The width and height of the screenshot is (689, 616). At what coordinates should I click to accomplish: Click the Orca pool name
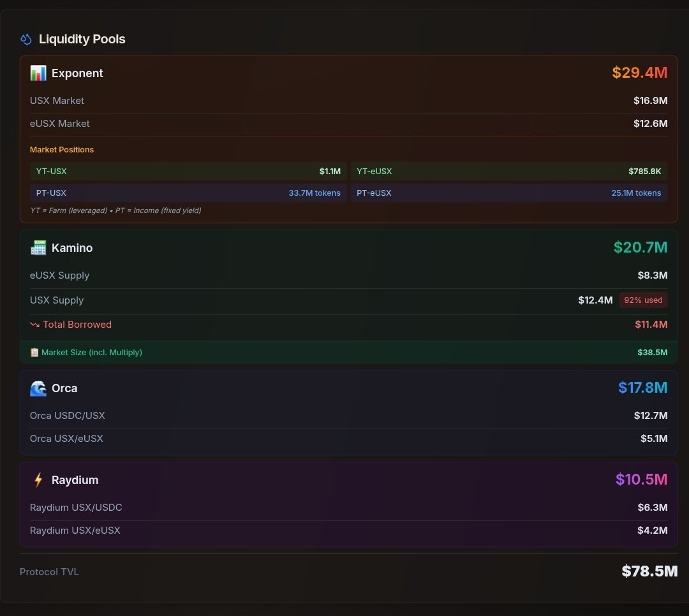pyautogui.click(x=64, y=388)
